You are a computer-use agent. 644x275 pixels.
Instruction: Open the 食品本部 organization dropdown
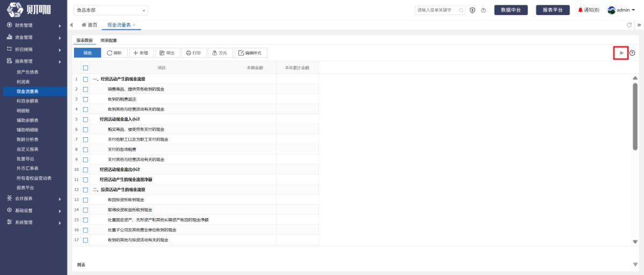[x=110, y=10]
